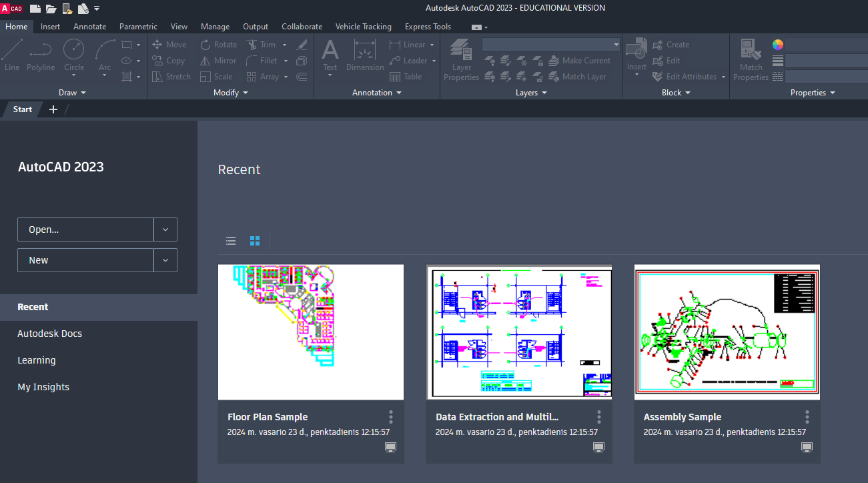Expand the Layers panel
This screenshot has width=868, height=483.
point(531,93)
